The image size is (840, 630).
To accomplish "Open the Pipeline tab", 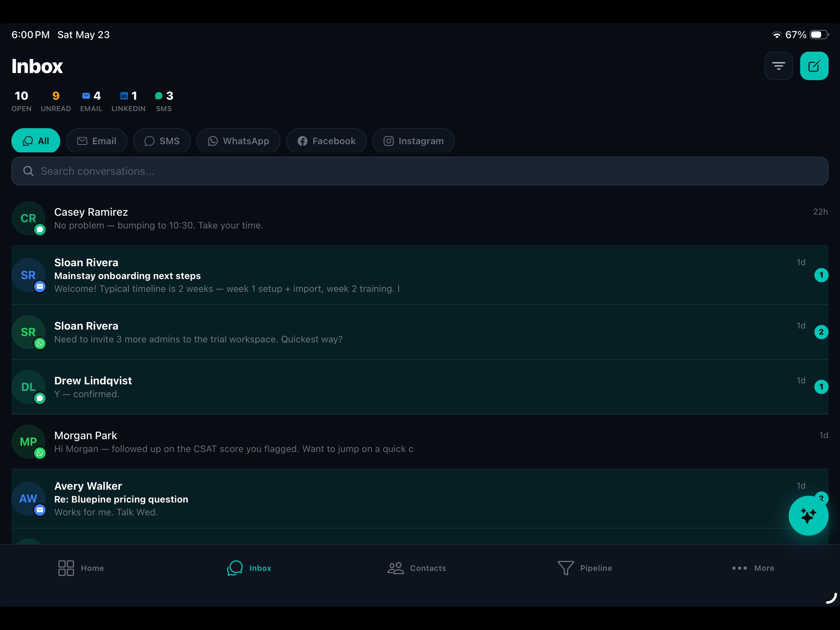I will 585,568.
